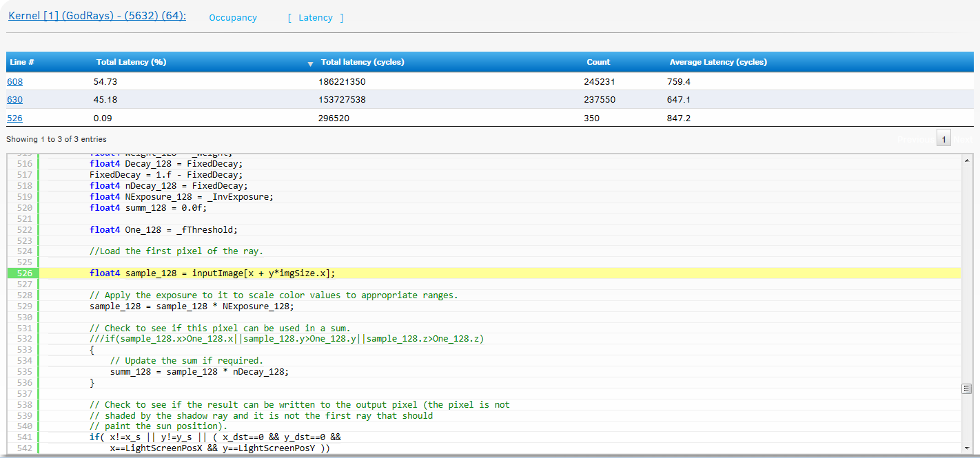
Task: Click page 1 pagination button
Action: point(944,139)
